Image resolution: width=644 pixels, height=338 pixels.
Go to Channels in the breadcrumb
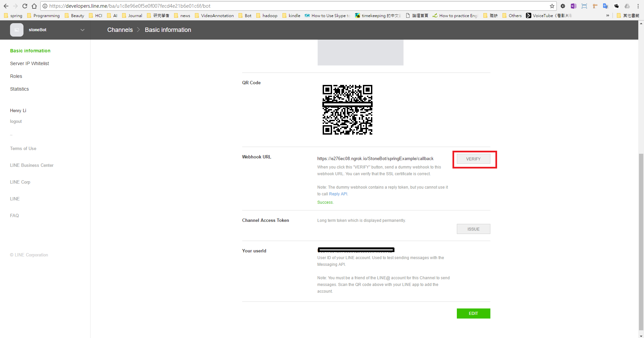click(x=120, y=30)
